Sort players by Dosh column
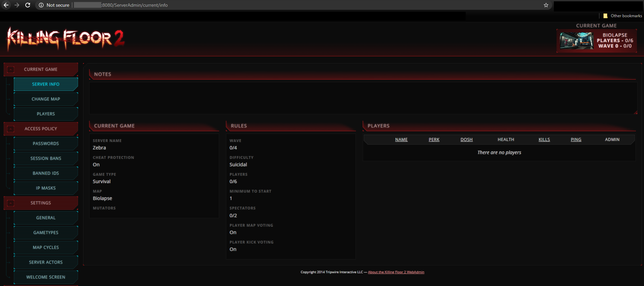Viewport: 644px width, 286px height. coord(467,140)
